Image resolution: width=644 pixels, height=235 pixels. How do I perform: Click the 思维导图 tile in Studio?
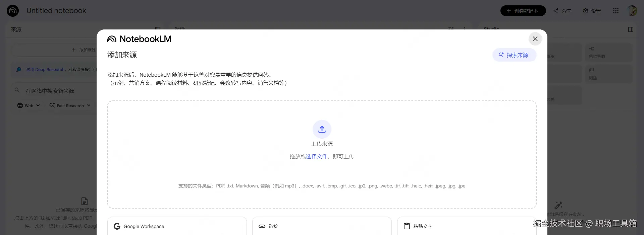609,52
